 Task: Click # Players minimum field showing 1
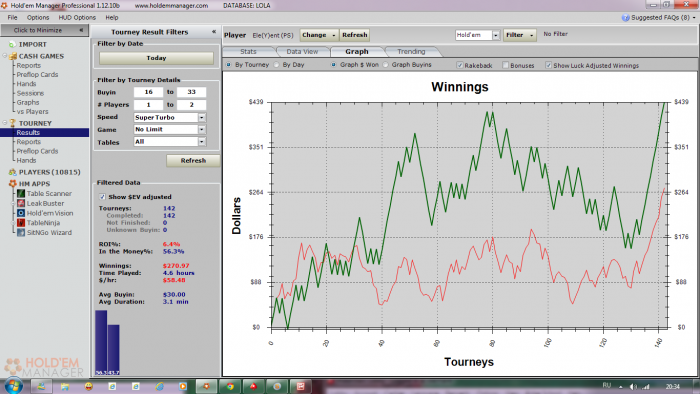(148, 105)
